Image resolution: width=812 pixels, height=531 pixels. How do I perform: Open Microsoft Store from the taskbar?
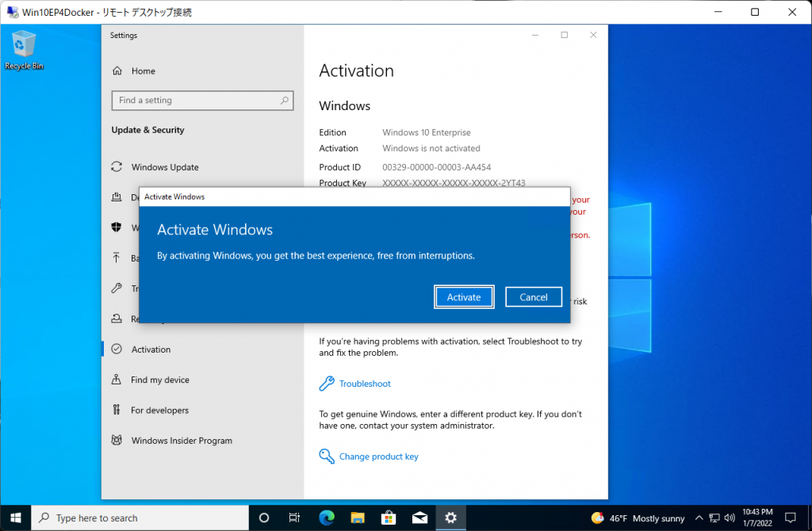[x=389, y=518]
